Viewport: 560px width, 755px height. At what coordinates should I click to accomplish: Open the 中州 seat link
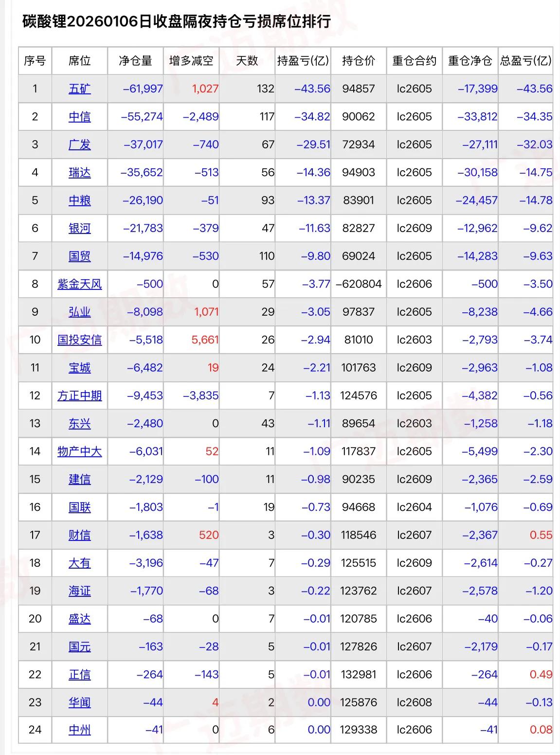[x=79, y=730]
